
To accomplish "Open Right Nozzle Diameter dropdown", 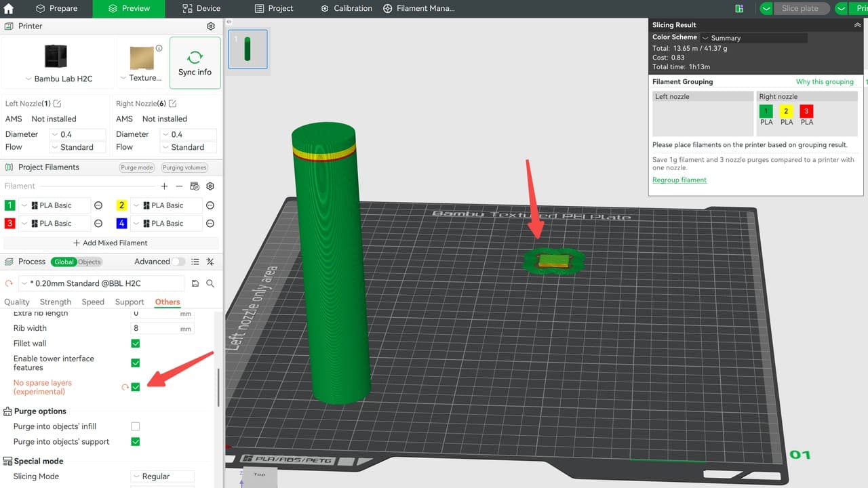I will pos(188,134).
